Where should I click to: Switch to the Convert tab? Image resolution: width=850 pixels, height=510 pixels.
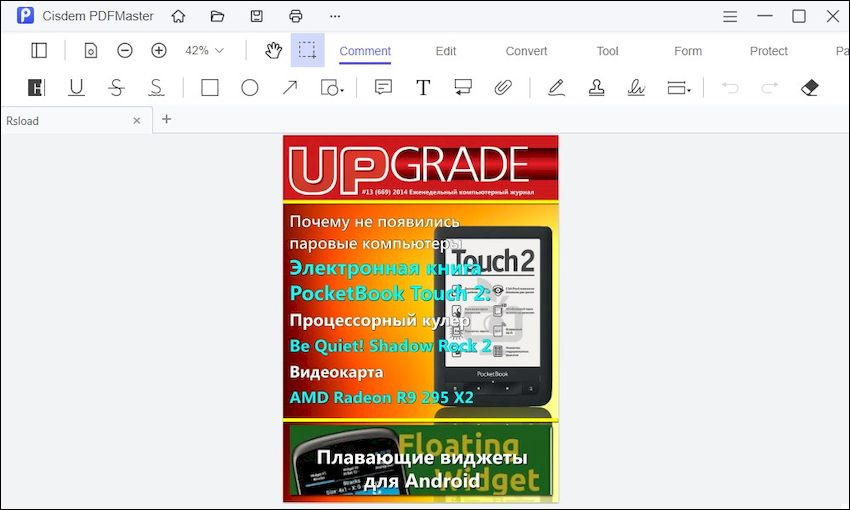tap(526, 51)
